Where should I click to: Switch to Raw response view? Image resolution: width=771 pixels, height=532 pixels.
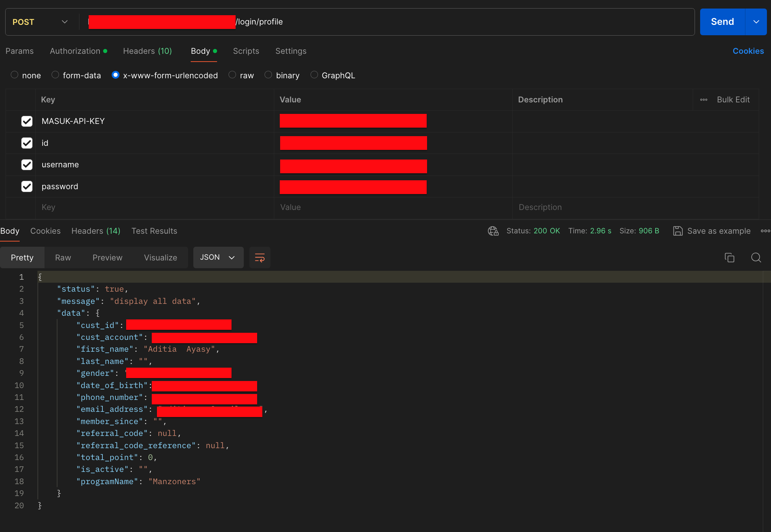coord(63,257)
